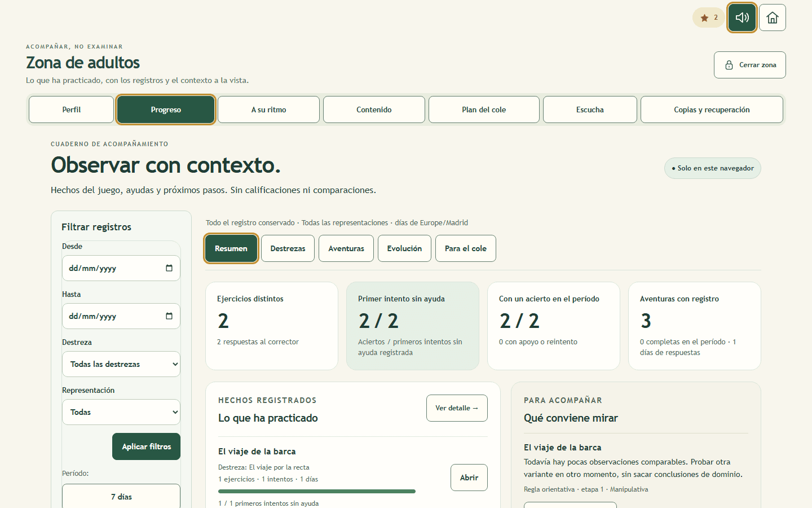Click Con un acierto en el período card
This screenshot has width=812, height=508.
click(x=554, y=326)
